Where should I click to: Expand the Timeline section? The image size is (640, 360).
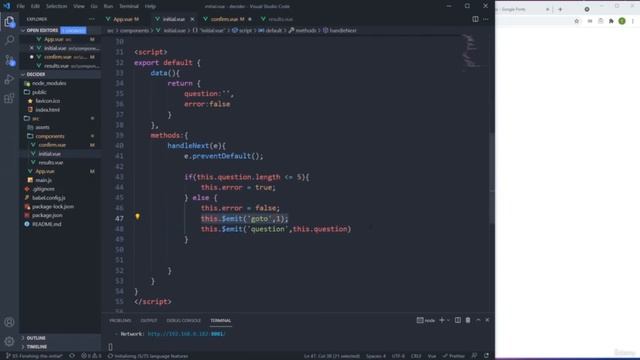[x=60, y=347]
